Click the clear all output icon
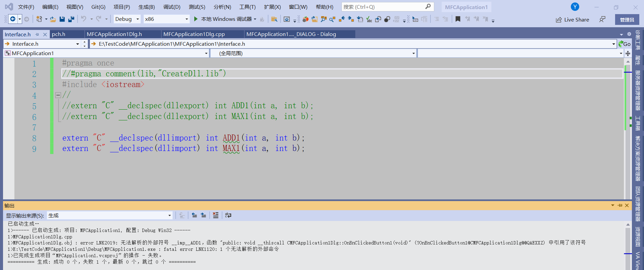Screen dimensions: 644x270 [x=216, y=215]
